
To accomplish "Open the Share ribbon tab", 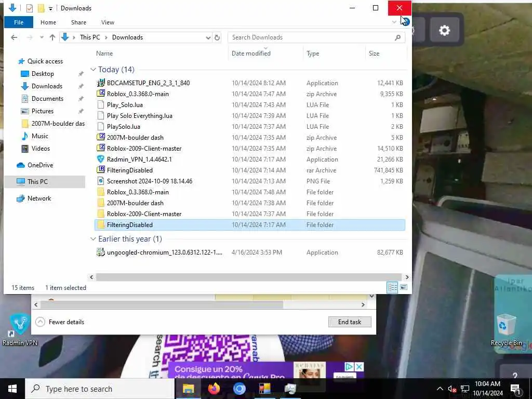I will [78, 22].
